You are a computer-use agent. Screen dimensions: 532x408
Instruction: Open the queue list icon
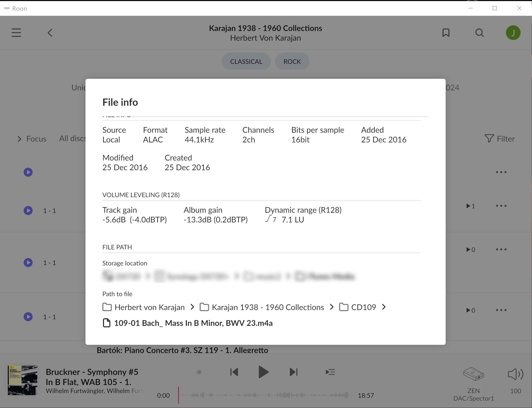click(x=330, y=372)
